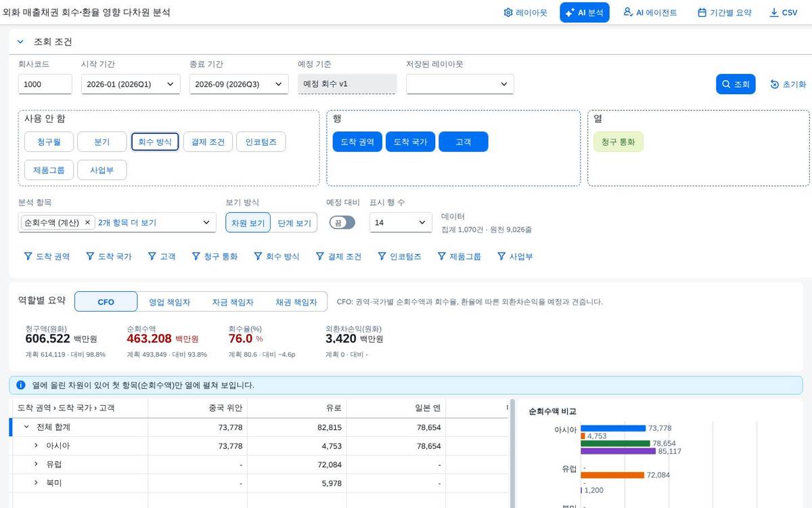812x508 pixels.
Task: Open the 기간별 요약 view
Action: 724,12
